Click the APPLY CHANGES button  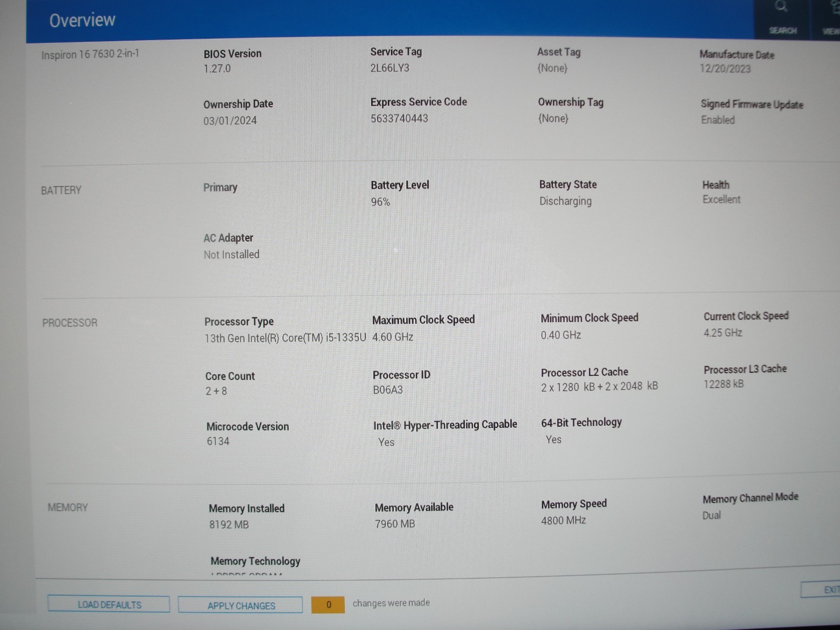pos(241,605)
